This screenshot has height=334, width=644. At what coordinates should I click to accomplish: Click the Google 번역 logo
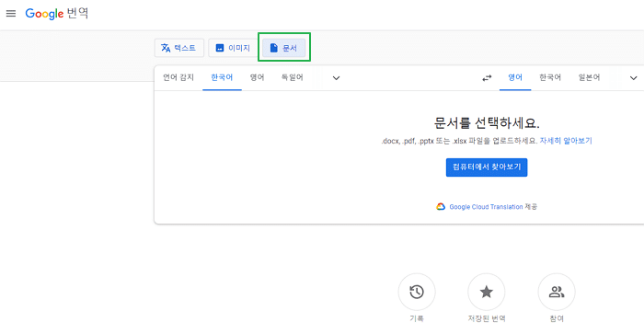click(57, 14)
